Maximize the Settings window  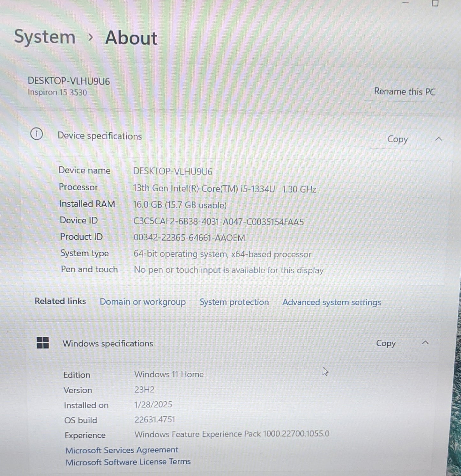435,3
